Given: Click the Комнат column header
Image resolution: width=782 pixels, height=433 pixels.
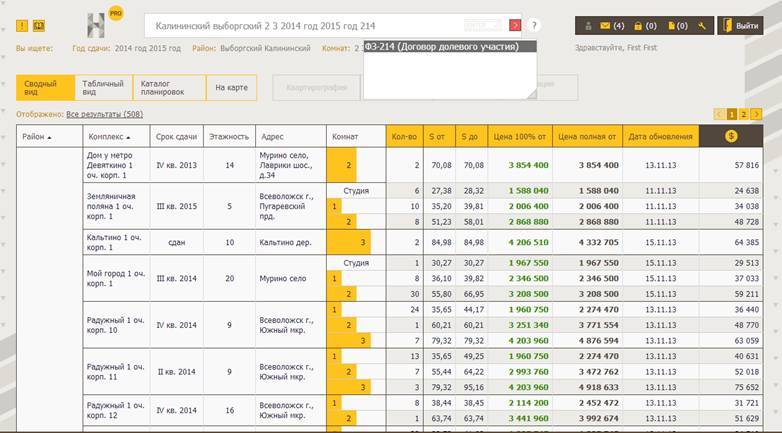Looking at the screenshot, I should coord(356,136).
